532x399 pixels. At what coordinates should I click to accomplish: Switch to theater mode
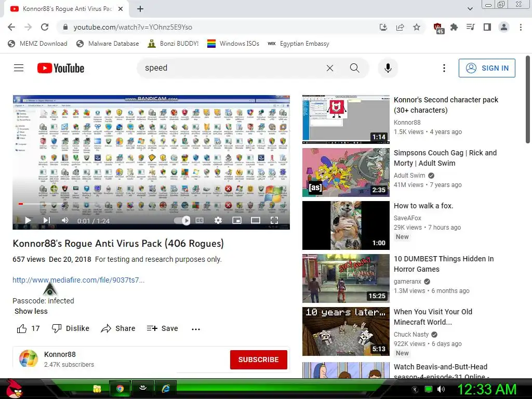(x=256, y=220)
